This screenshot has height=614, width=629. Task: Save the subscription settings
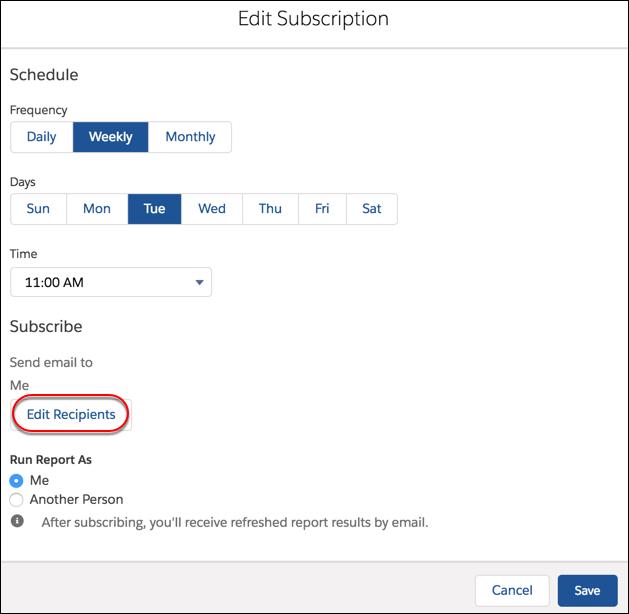coord(587,590)
